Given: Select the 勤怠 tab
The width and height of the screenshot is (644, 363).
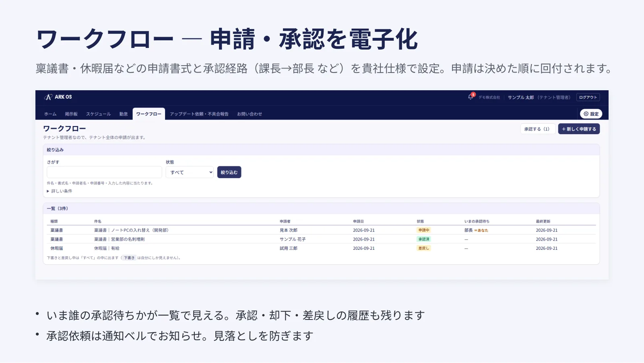Looking at the screenshot, I should coord(124,114).
